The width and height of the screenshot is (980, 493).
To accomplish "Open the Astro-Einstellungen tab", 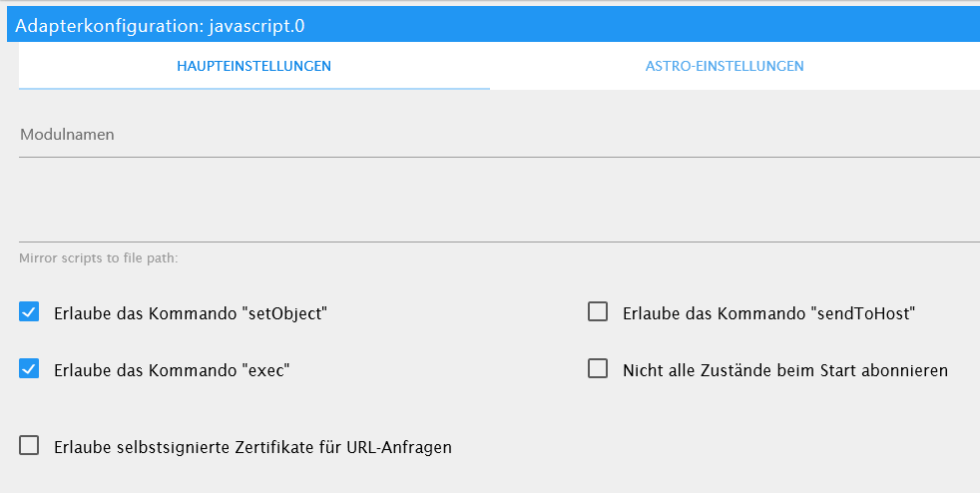I will 725,66.
